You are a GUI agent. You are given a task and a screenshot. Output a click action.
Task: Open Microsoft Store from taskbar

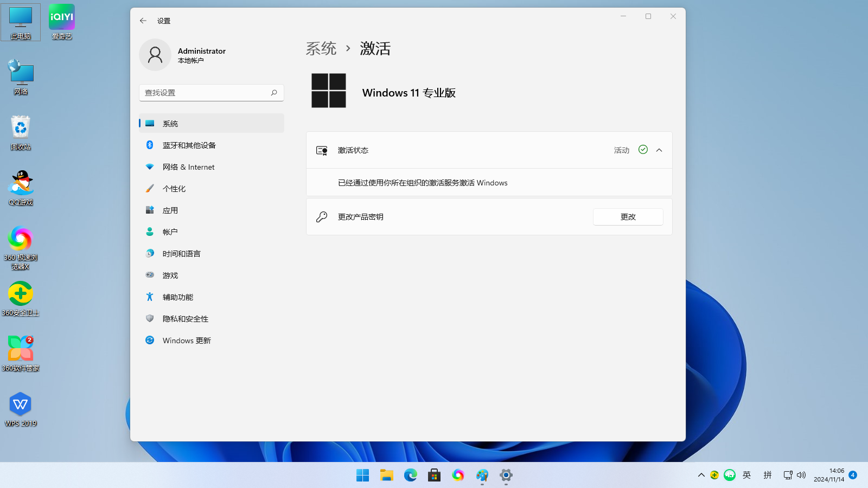[x=434, y=475]
